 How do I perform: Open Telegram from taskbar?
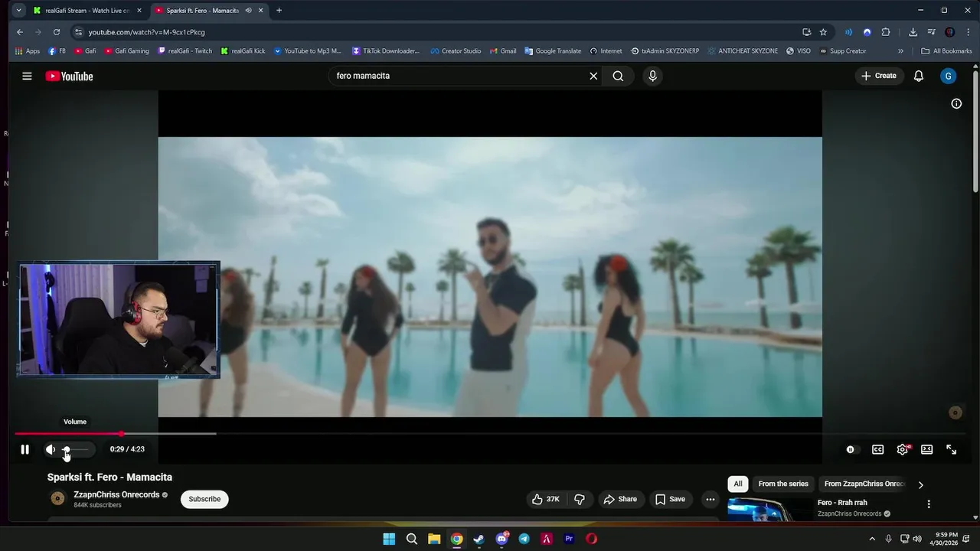click(x=524, y=539)
